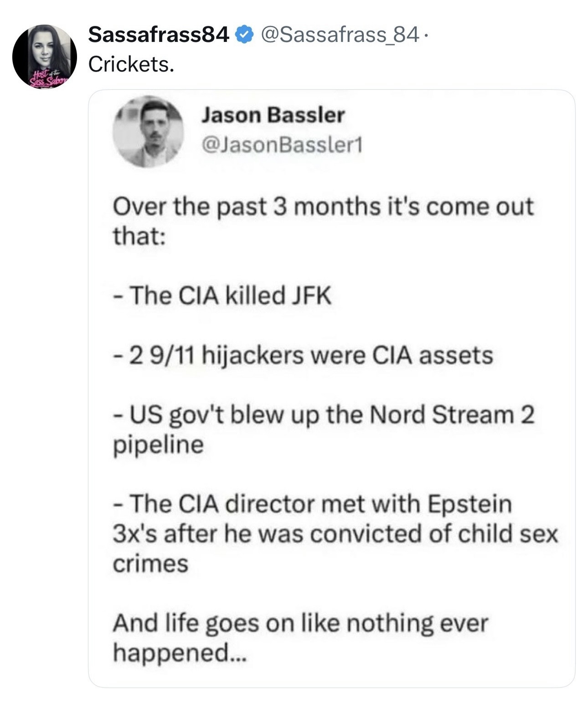
Task: Click the Sassafrass84 display name
Action: (158, 35)
